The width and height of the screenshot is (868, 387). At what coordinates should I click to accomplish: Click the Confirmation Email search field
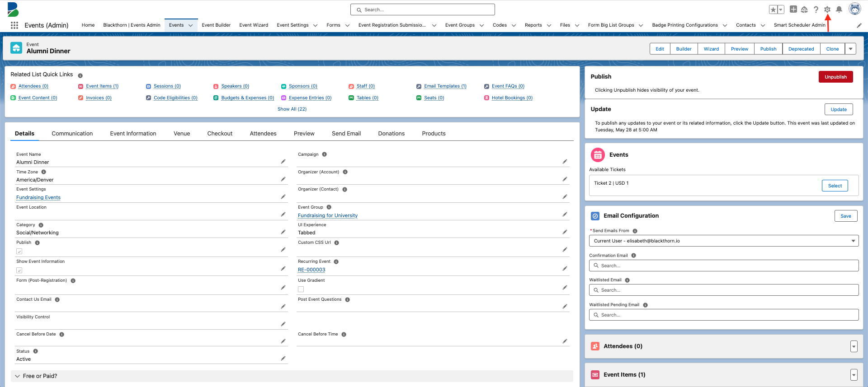[724, 266]
